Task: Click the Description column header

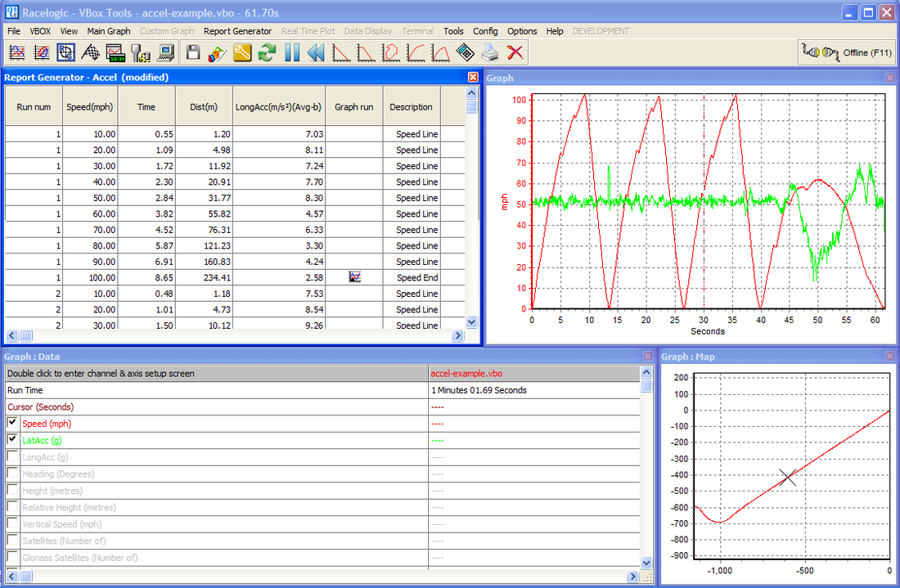Action: coord(411,106)
